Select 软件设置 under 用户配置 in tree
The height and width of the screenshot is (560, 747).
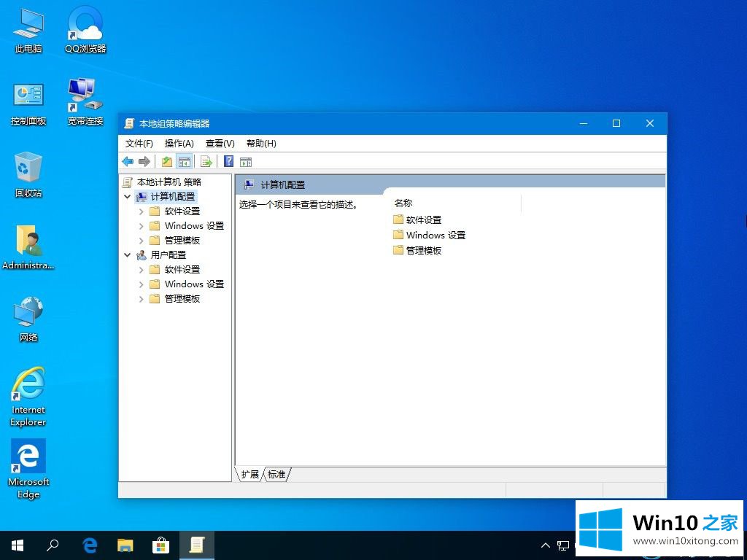pos(182,270)
